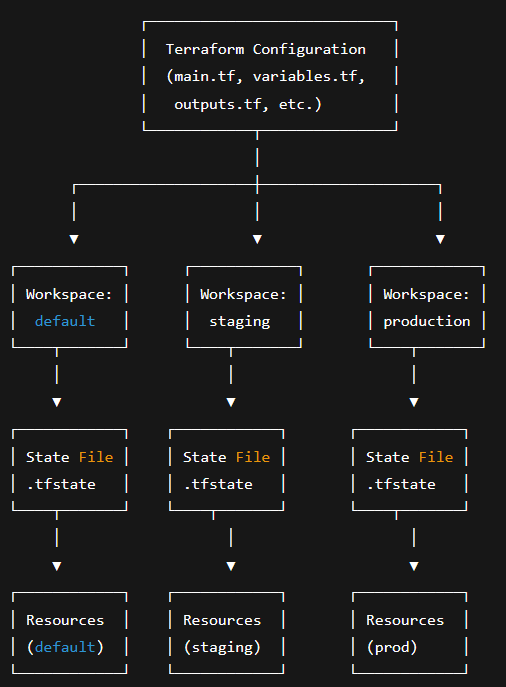
Task: Select the "(main.tf, variables.tf," line
Action: 265,76
